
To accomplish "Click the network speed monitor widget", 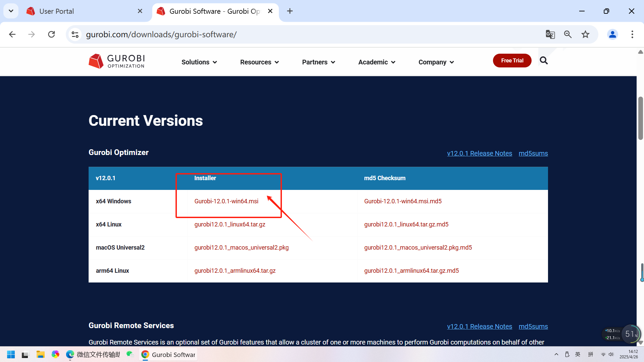I will tap(621, 334).
